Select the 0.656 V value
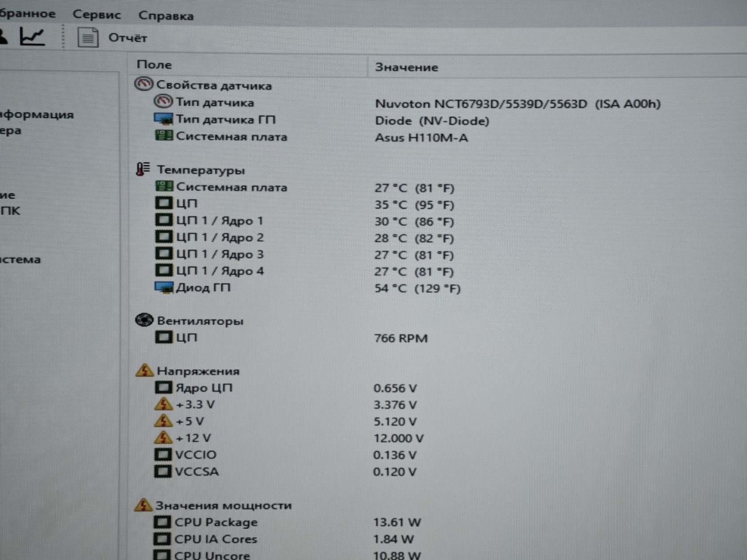Image resolution: width=747 pixels, height=560 pixels. point(395,388)
